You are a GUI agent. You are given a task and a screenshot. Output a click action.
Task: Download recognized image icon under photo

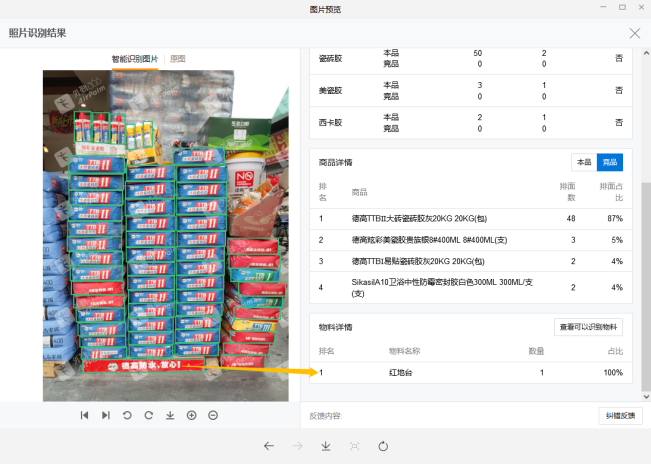[170, 415]
